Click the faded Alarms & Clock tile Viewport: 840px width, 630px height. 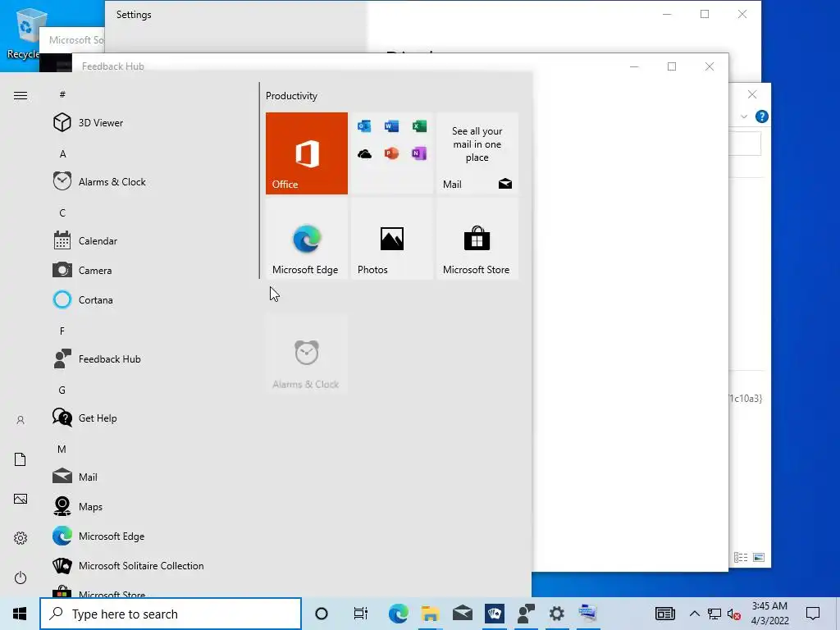pyautogui.click(x=307, y=354)
